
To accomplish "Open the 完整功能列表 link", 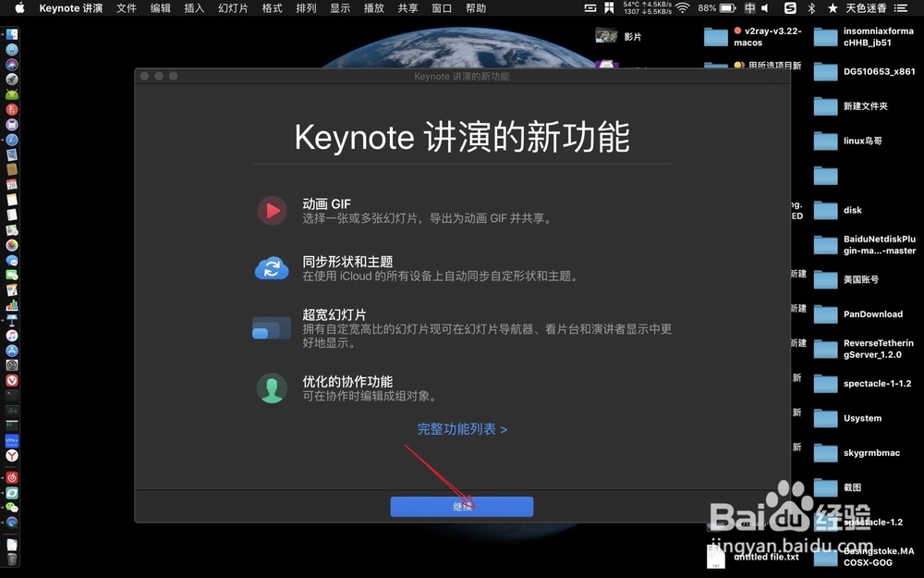I will tap(462, 429).
